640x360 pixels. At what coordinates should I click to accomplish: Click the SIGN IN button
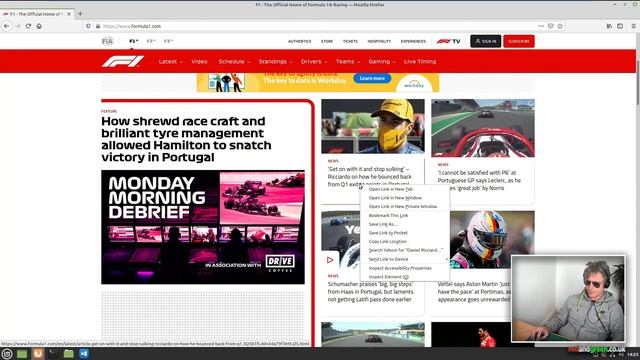[485, 41]
